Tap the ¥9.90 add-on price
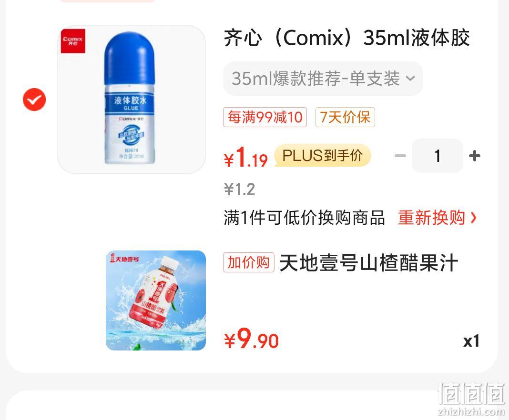This screenshot has width=509, height=420. 251,339
